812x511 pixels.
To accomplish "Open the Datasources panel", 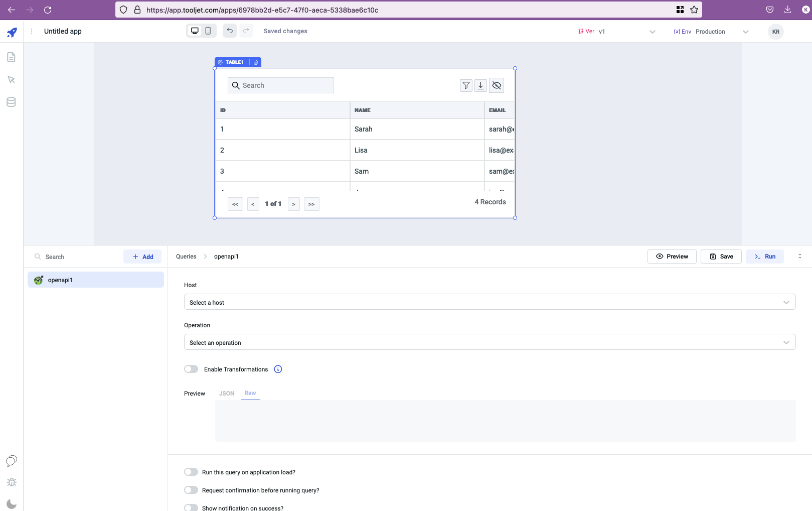I will coord(11,102).
